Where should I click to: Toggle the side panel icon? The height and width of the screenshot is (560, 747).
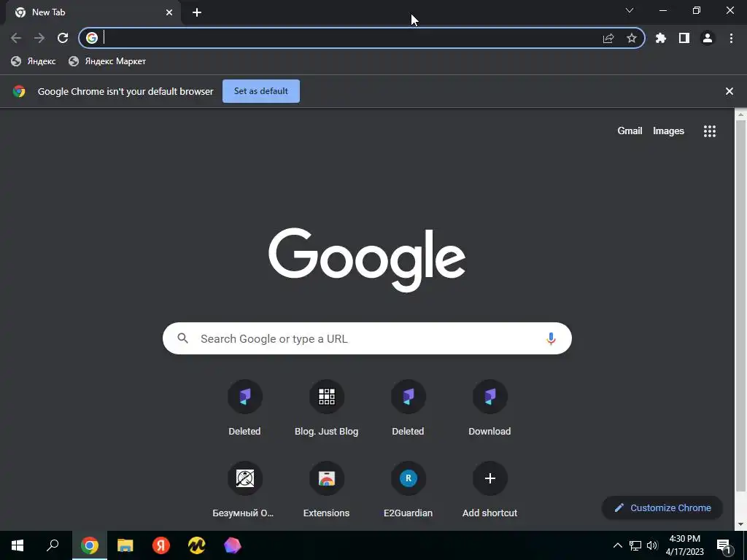tap(684, 38)
